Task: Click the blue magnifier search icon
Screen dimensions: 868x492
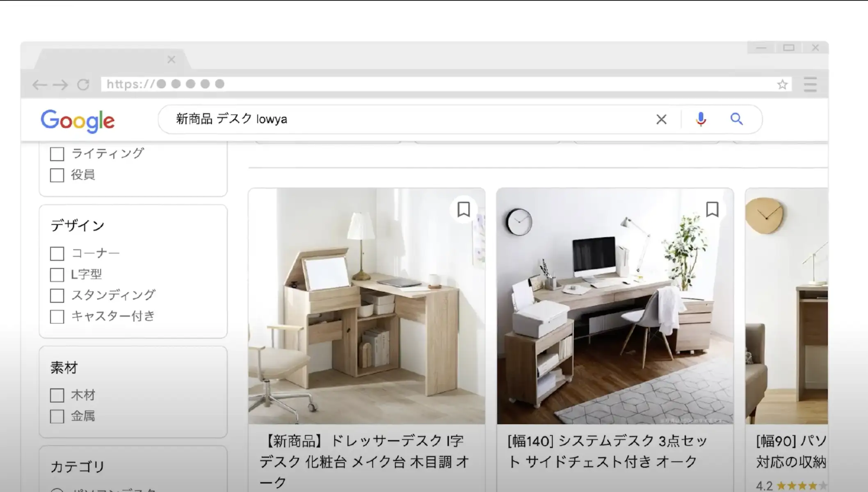Action: pyautogui.click(x=737, y=119)
